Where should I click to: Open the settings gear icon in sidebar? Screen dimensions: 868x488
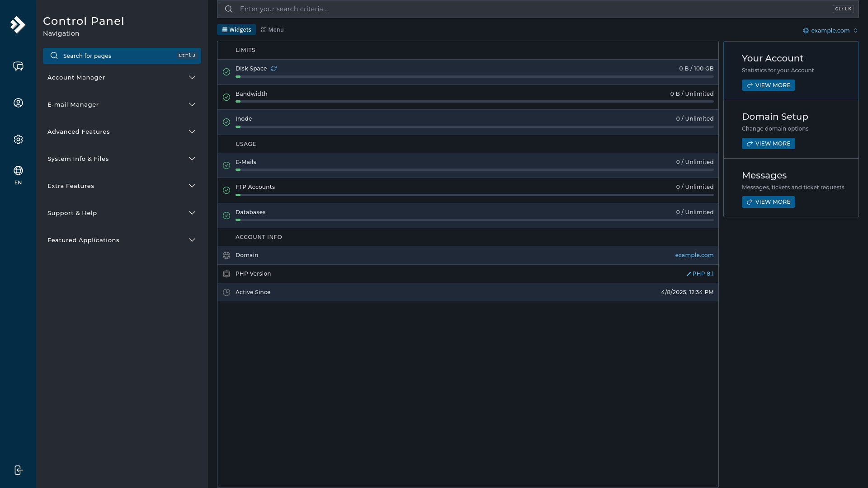[x=18, y=139]
